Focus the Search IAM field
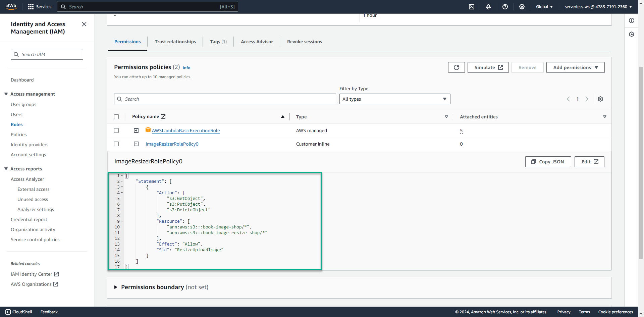The height and width of the screenshot is (317, 644). [x=47, y=54]
